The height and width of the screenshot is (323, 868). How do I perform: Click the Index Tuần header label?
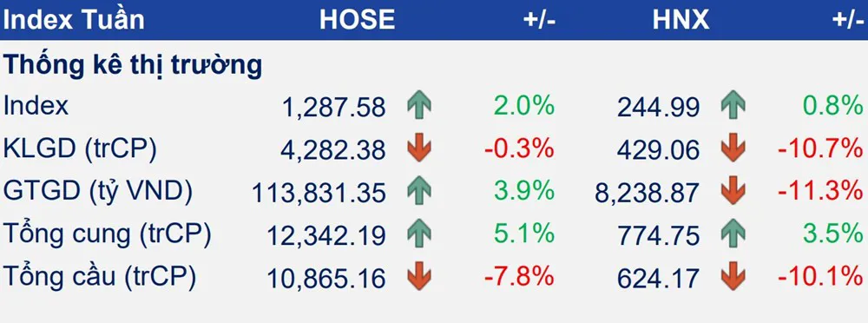coord(74,20)
